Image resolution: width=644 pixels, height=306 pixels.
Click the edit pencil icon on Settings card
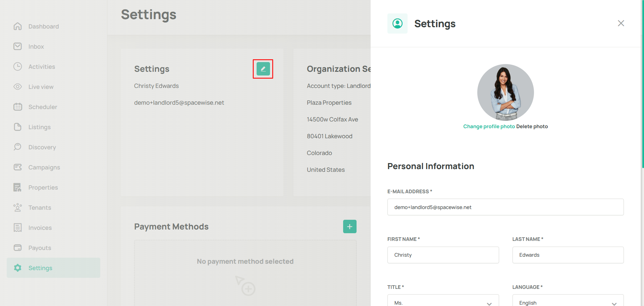tap(263, 69)
